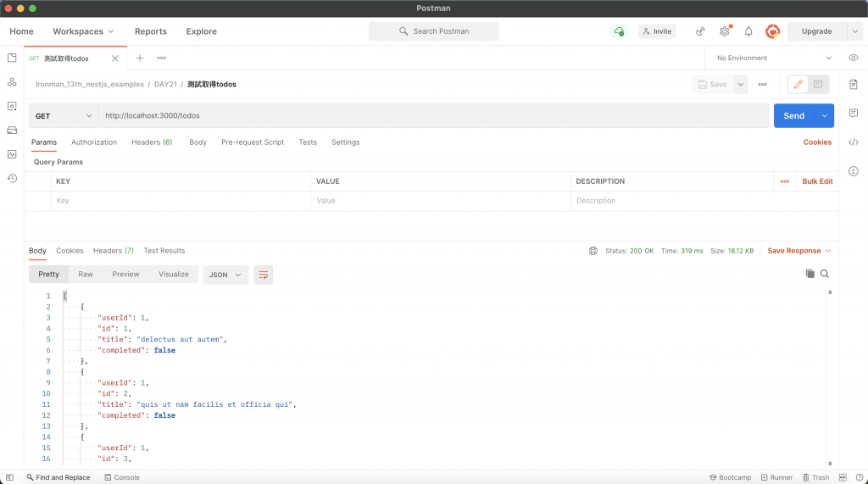Open the Console in status bar
868x484 pixels.
pos(122,477)
